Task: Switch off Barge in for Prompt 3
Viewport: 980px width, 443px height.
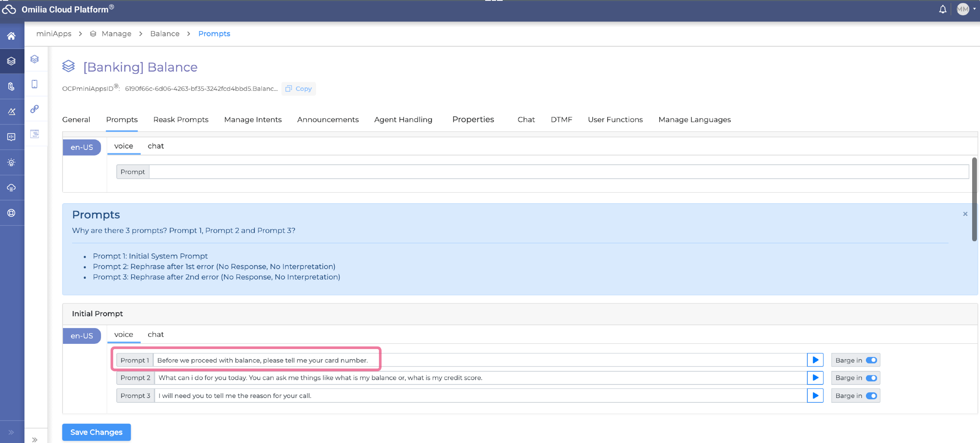Action: pos(871,396)
